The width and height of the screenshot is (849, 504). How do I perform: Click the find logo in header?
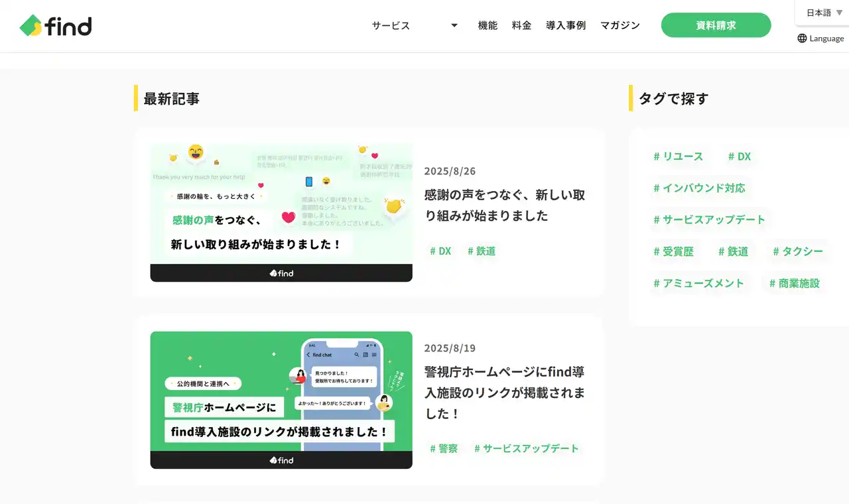tap(56, 26)
